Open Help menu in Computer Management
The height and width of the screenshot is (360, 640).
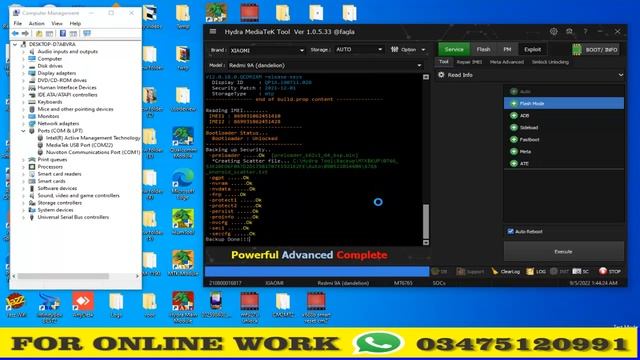coord(75,23)
